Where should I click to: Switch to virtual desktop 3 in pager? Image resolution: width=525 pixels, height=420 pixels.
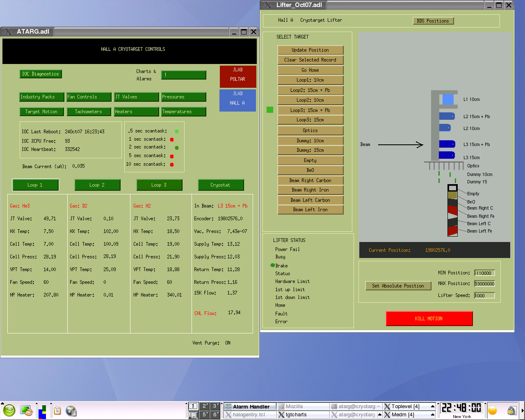click(215, 406)
